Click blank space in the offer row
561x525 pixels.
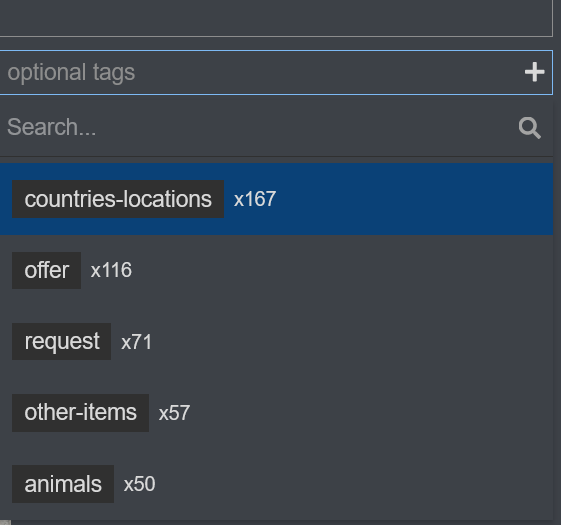click(340, 270)
